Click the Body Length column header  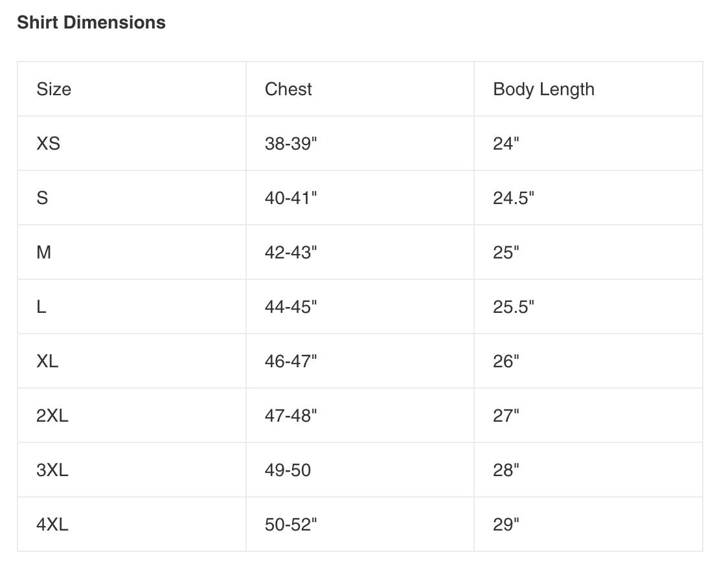pos(543,89)
